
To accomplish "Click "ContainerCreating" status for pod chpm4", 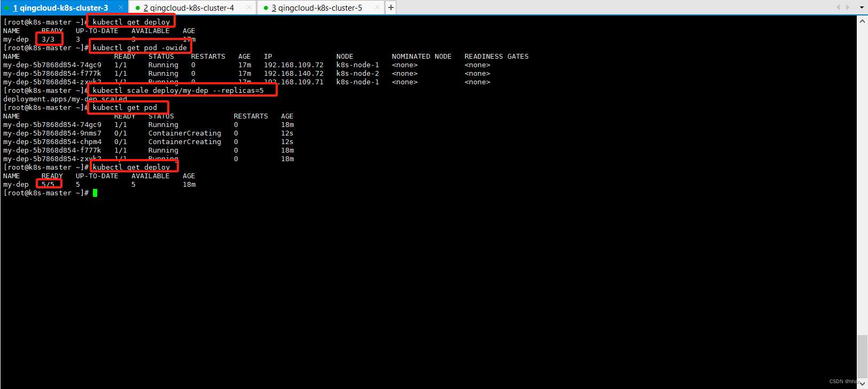I will click(x=185, y=142).
